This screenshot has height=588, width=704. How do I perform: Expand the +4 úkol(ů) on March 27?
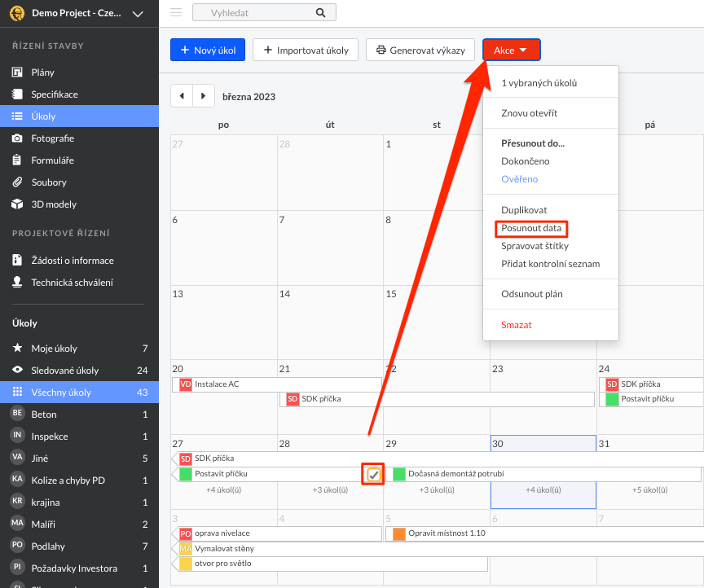coord(223,490)
